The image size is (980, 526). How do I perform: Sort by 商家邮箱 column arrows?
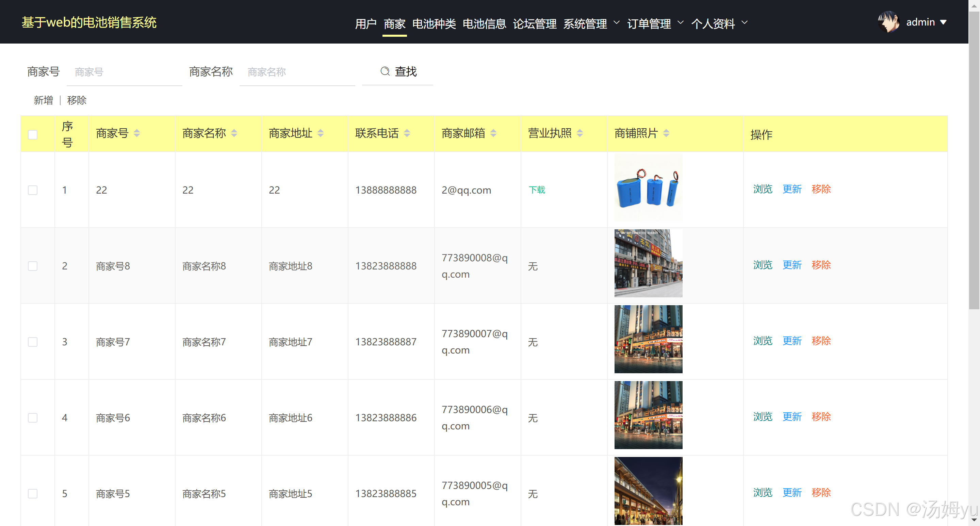point(493,133)
